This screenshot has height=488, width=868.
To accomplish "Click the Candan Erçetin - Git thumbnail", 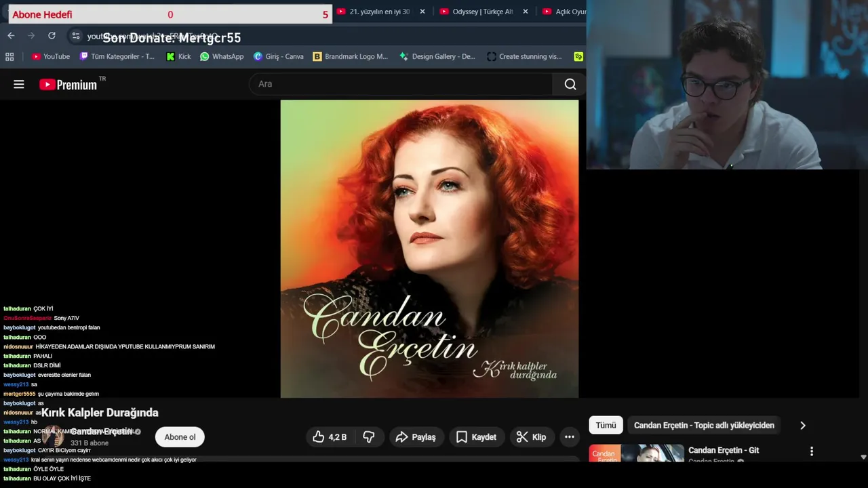I will coord(637,453).
